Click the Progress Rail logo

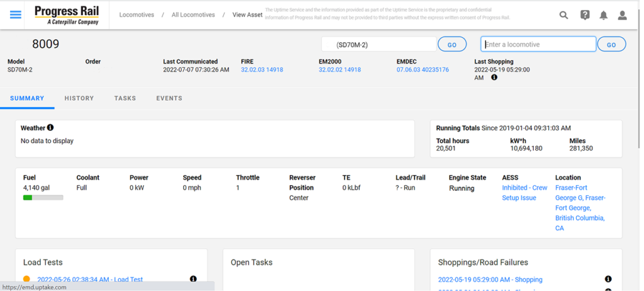tap(67, 15)
